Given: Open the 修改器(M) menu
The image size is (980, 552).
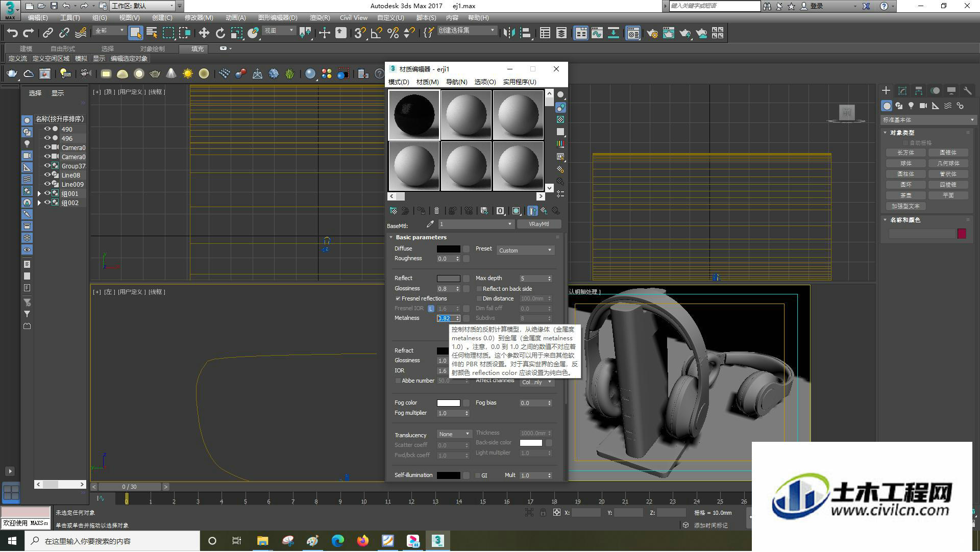Looking at the screenshot, I should pos(199,18).
